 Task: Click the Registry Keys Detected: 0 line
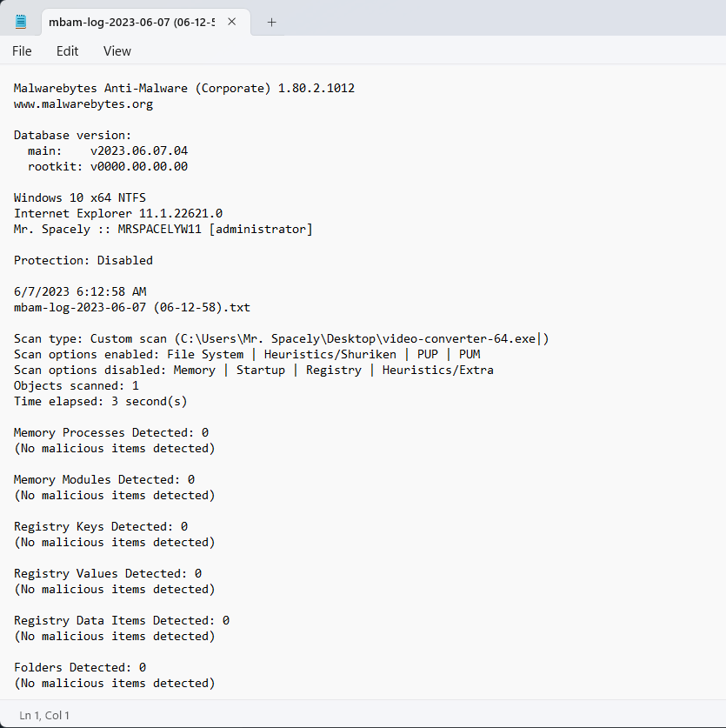tap(101, 526)
